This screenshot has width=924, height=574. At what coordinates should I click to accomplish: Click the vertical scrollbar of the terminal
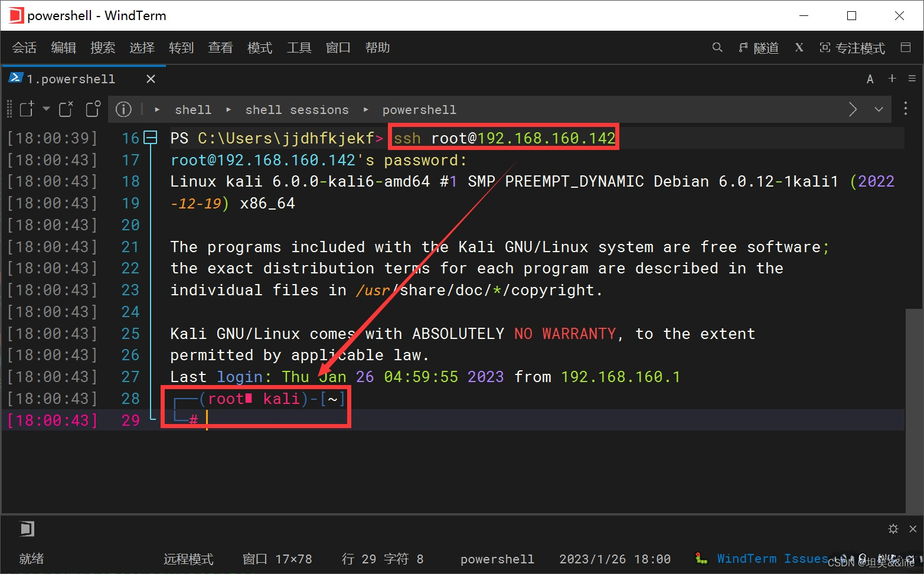tap(914, 410)
